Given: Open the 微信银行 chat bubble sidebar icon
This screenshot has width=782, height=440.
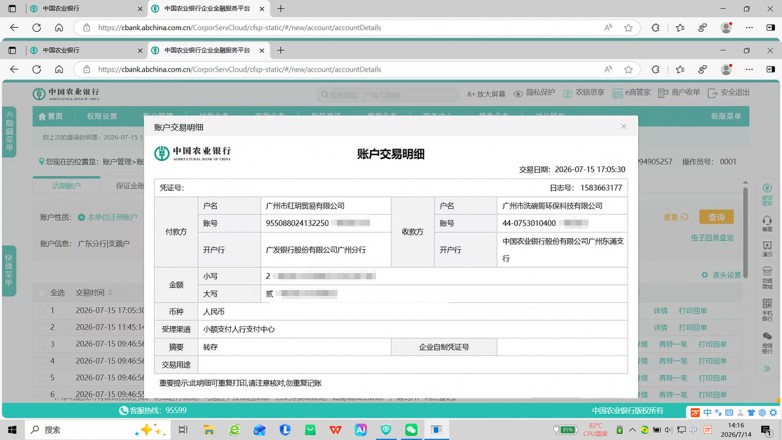Looking at the screenshot, I should coord(767,337).
